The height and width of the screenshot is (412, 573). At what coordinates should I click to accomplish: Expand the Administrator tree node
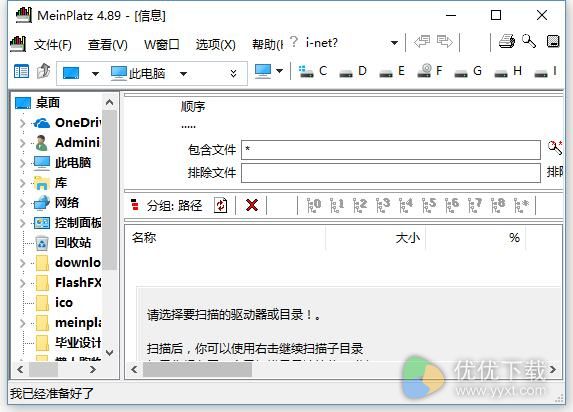23,143
